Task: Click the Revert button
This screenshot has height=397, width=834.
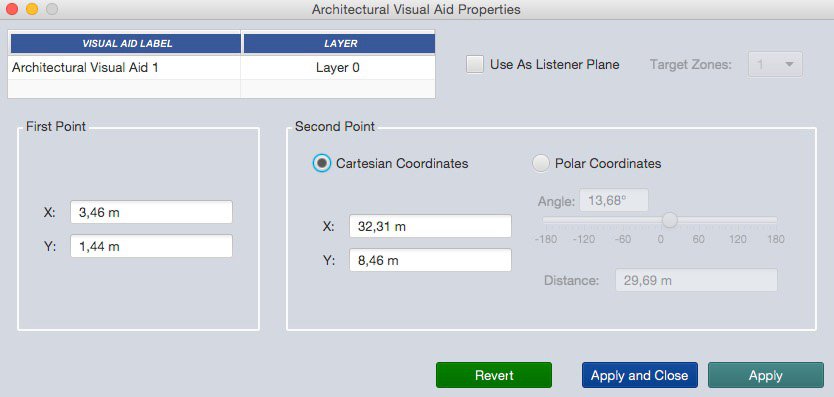Action: pos(494,375)
